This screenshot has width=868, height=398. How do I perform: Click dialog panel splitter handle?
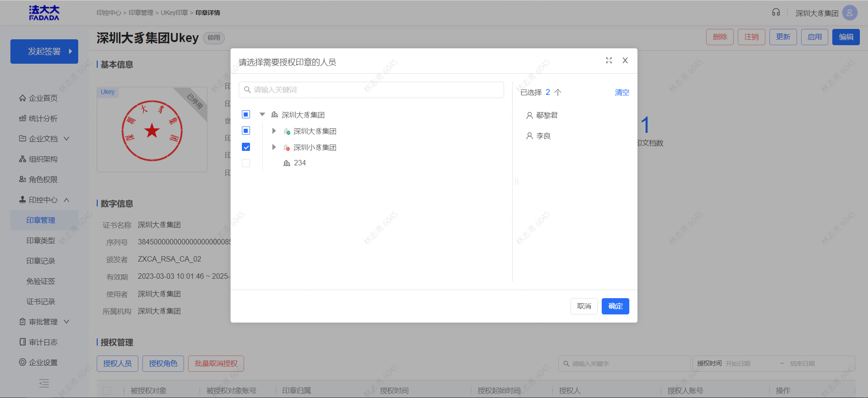tap(517, 181)
